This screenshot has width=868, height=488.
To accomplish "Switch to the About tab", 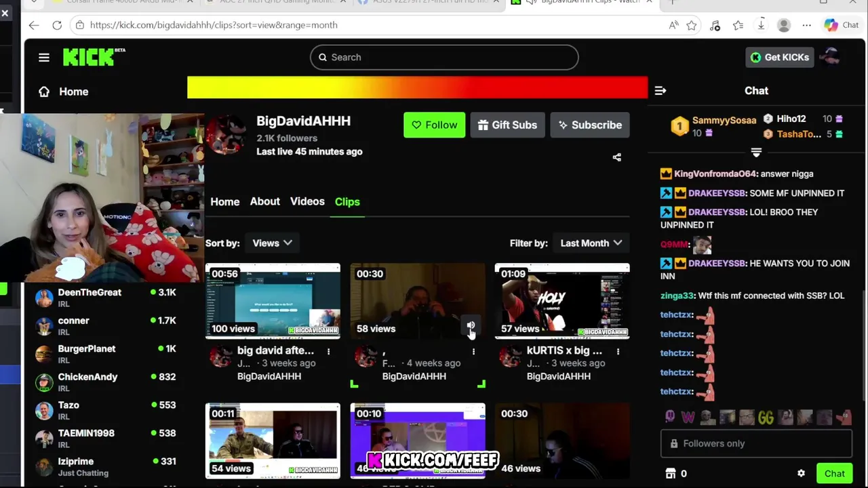I will click(264, 201).
